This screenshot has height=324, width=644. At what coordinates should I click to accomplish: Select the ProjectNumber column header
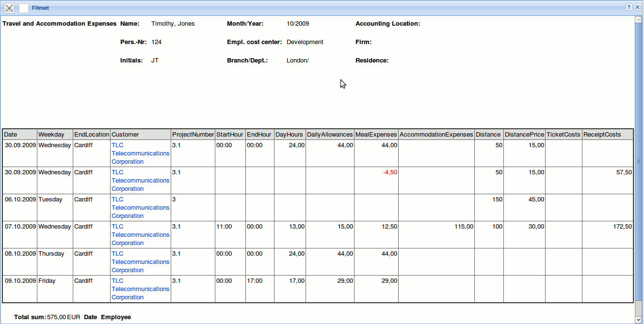tap(193, 135)
